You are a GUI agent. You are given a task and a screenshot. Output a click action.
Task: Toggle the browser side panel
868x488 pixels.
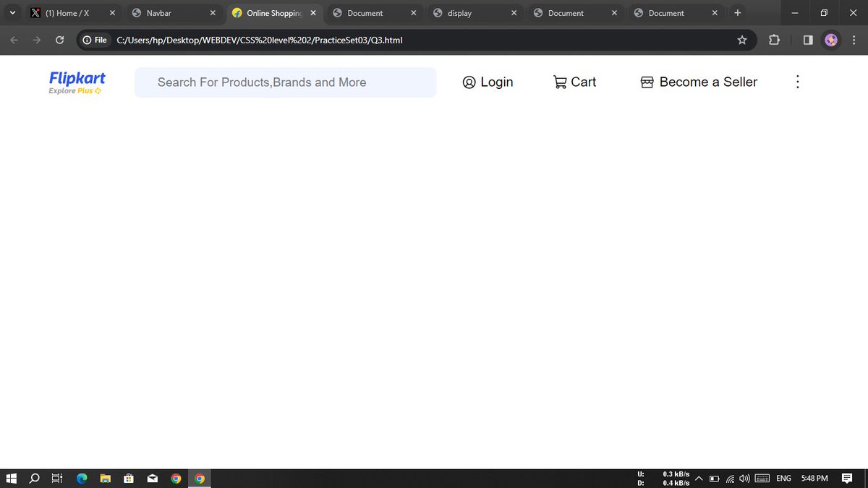click(808, 40)
